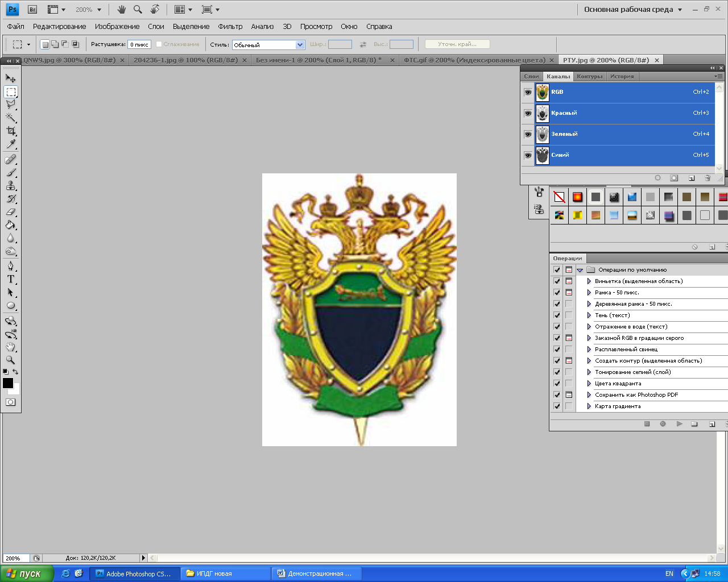The width and height of the screenshot is (728, 582).
Task: Select the Hand tool in toolbox
Action: pos(11,347)
